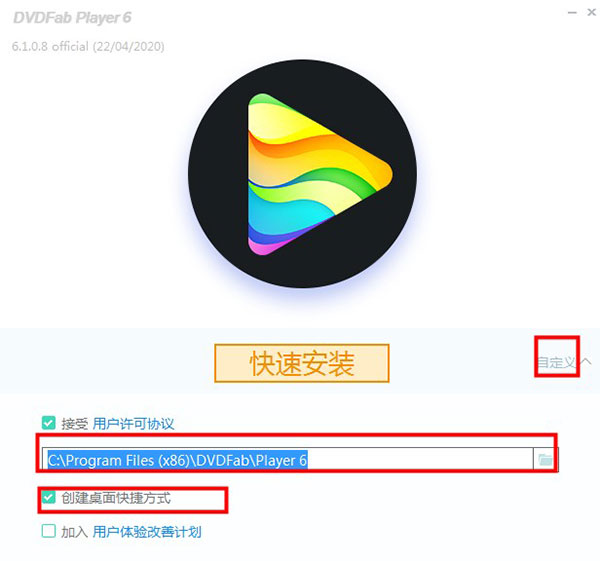The width and height of the screenshot is (600, 561).
Task: Click empty space inside the install path box
Action: [x=419, y=459]
